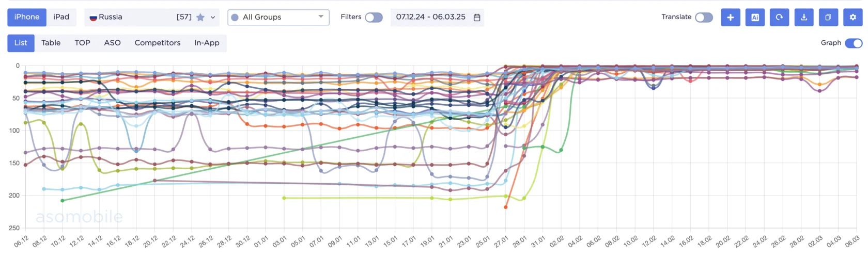Click the refresh data icon
The width and height of the screenshot is (868, 258).
pyautogui.click(x=779, y=17)
